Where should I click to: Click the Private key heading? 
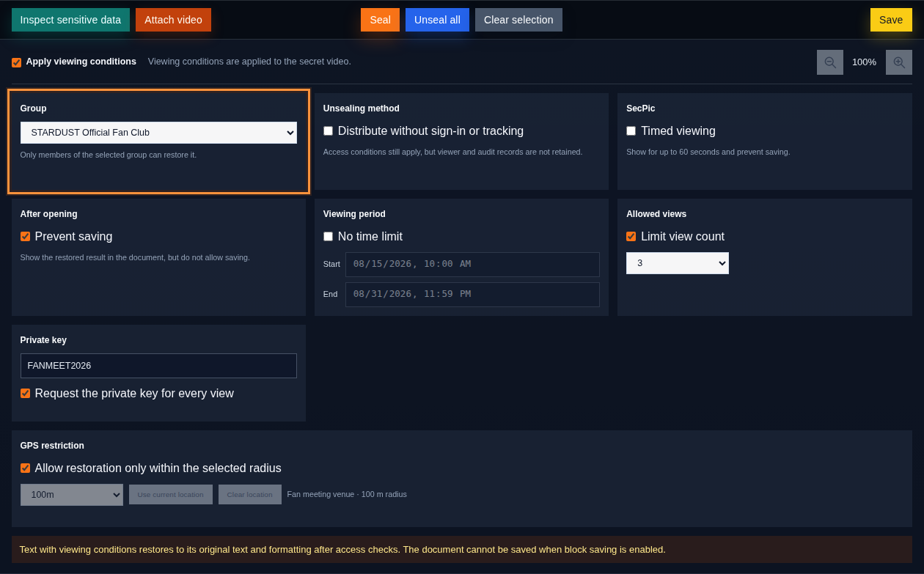pos(43,340)
